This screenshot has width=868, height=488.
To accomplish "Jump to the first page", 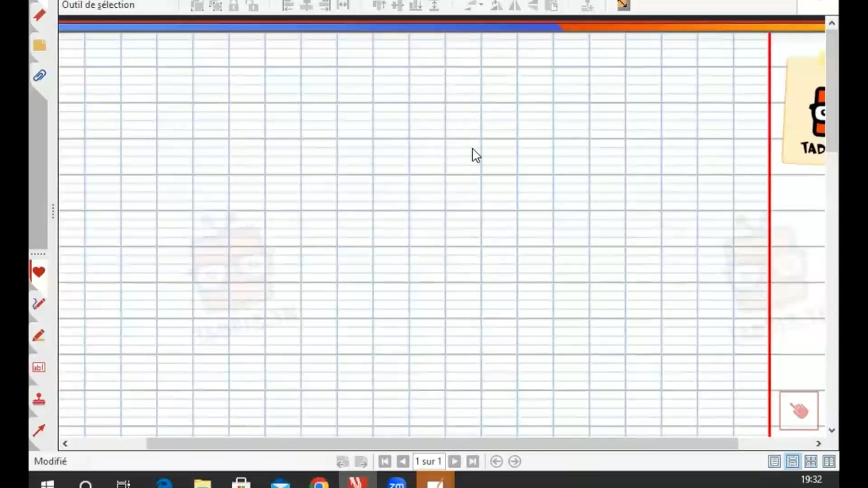I will click(x=385, y=461).
